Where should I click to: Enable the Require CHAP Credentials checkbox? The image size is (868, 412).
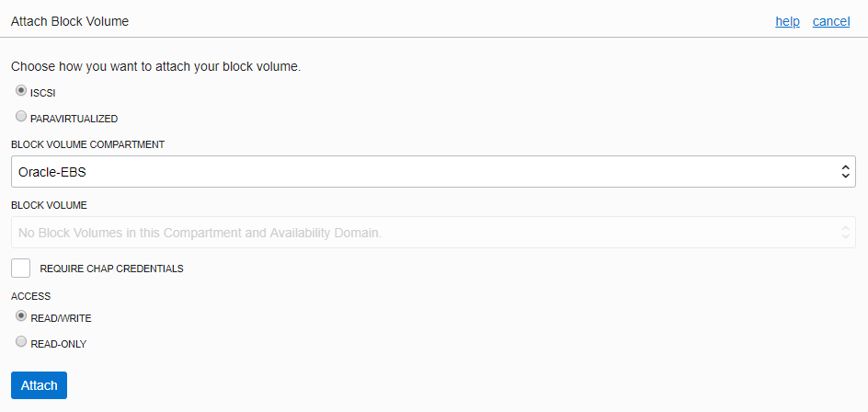coord(20,269)
